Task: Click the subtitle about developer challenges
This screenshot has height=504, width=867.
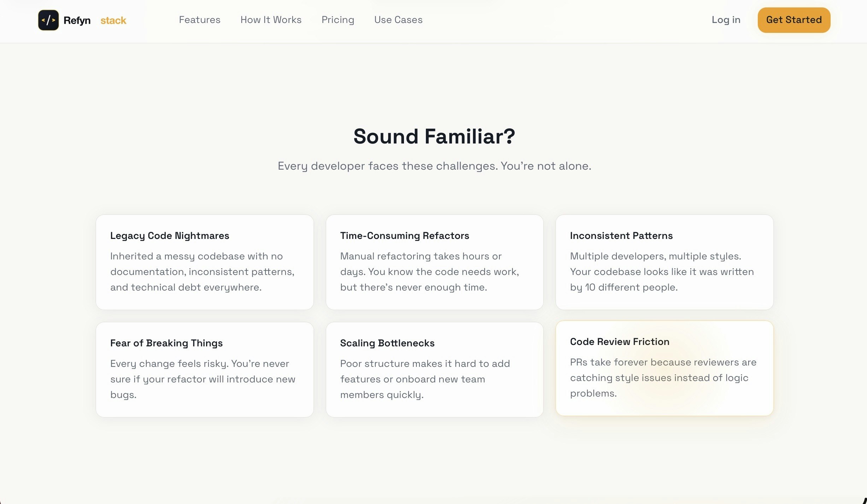Action: [x=434, y=165]
